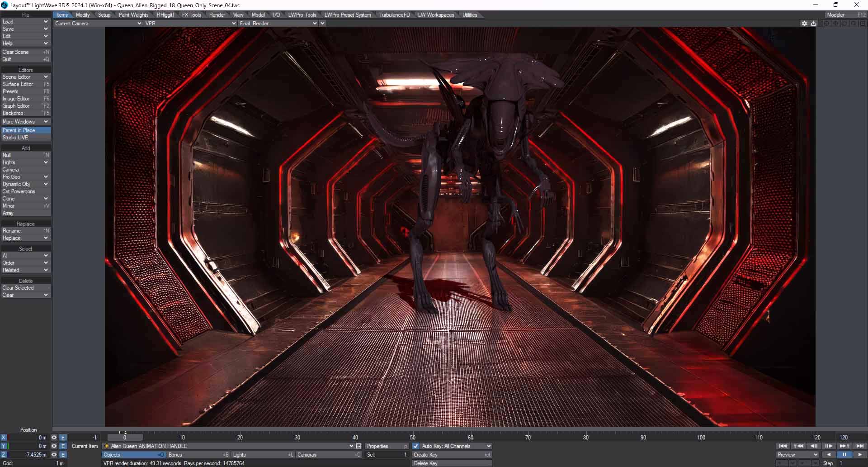Viewport: 868px width, 467px height.
Task: Expand the VPR render mode dropdown
Action: pos(190,24)
